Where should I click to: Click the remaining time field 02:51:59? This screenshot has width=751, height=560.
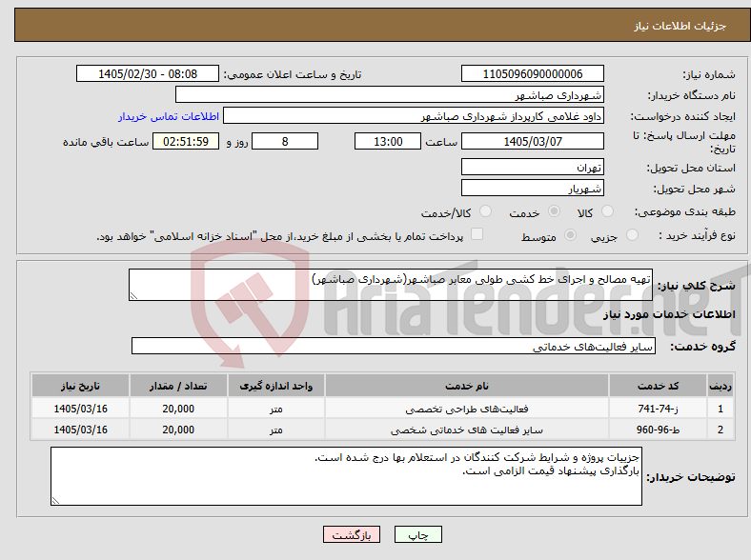(x=186, y=141)
